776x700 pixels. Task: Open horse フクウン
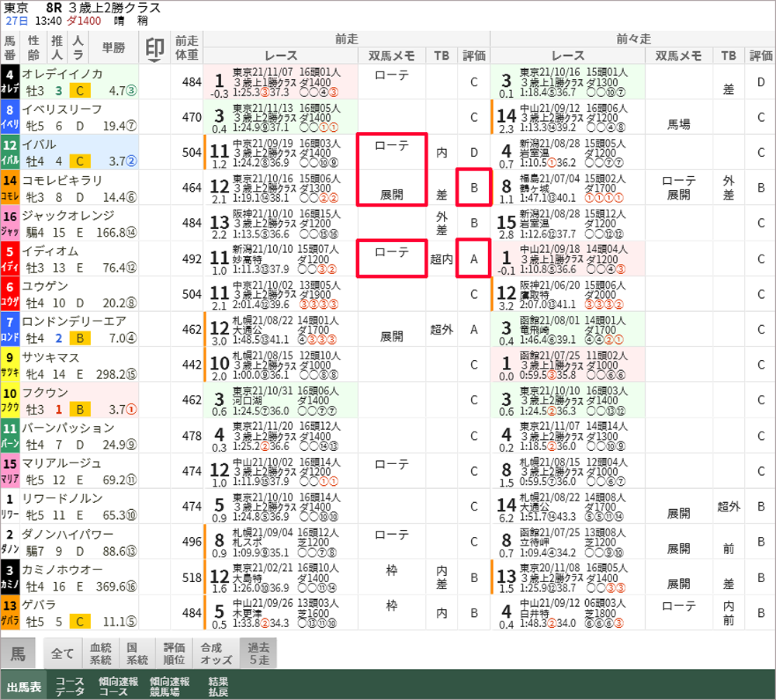45,393
